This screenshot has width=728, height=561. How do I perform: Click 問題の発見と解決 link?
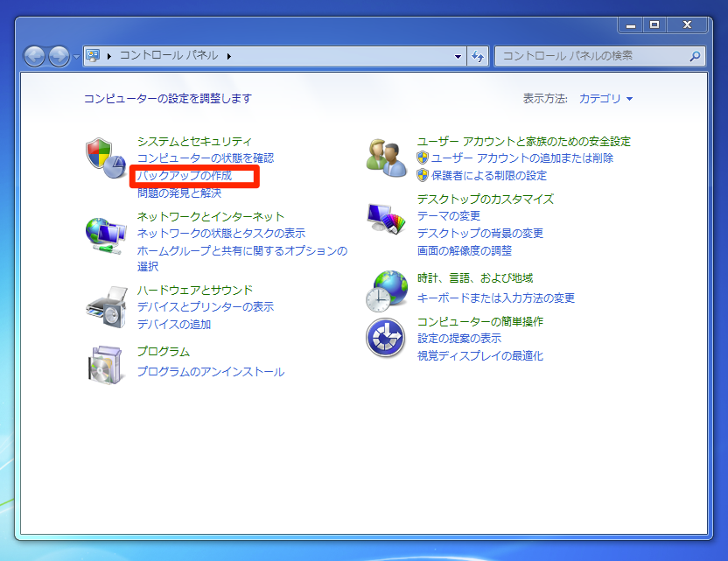(x=179, y=193)
